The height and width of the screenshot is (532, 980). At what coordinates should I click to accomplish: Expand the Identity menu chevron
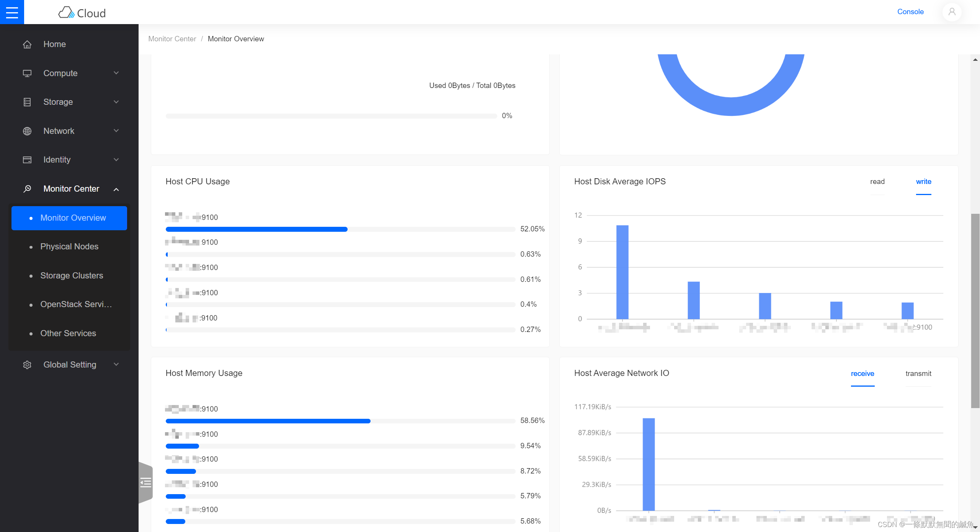coord(116,160)
